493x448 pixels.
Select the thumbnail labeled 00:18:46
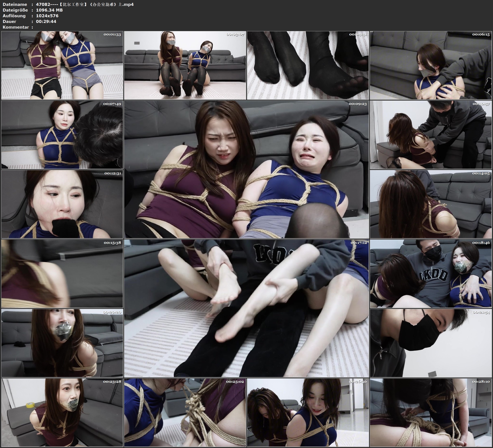pos(431,274)
